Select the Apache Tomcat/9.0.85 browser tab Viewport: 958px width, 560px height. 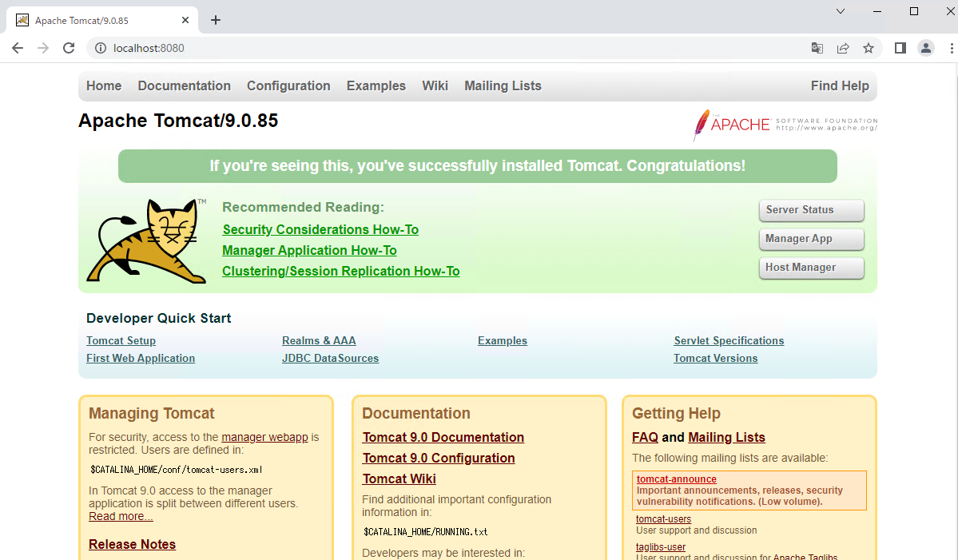click(x=102, y=20)
